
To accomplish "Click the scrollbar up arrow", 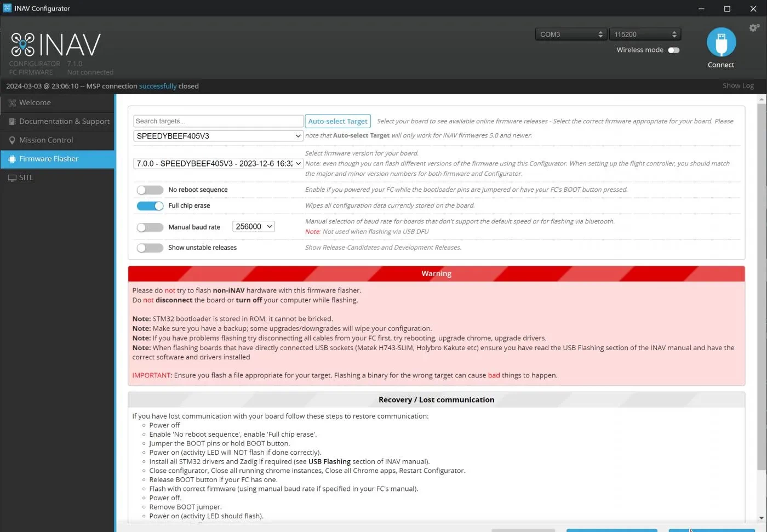I will [762, 100].
